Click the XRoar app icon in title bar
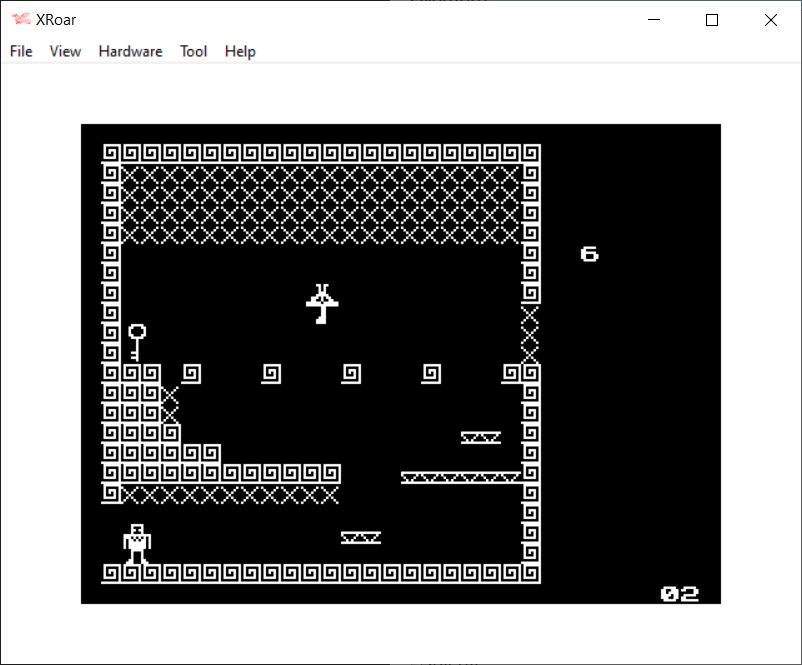This screenshot has height=665, width=802. (x=20, y=20)
